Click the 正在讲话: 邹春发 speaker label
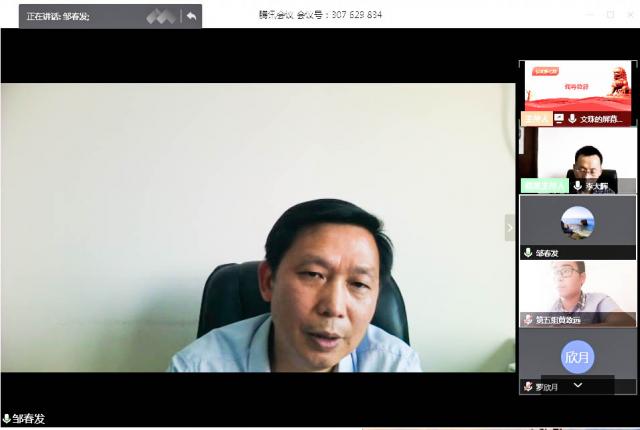The height and width of the screenshot is (430, 640). tap(58, 16)
